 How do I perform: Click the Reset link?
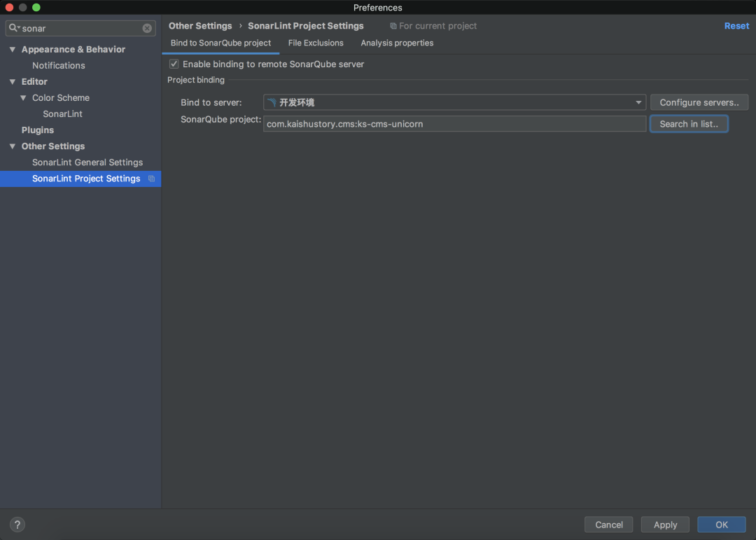coord(736,26)
